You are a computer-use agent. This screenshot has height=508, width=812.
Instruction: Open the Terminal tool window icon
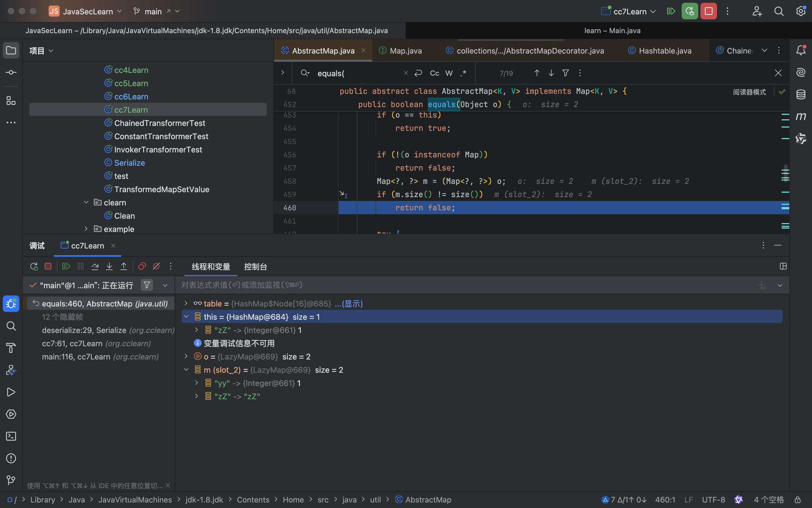[x=11, y=436]
